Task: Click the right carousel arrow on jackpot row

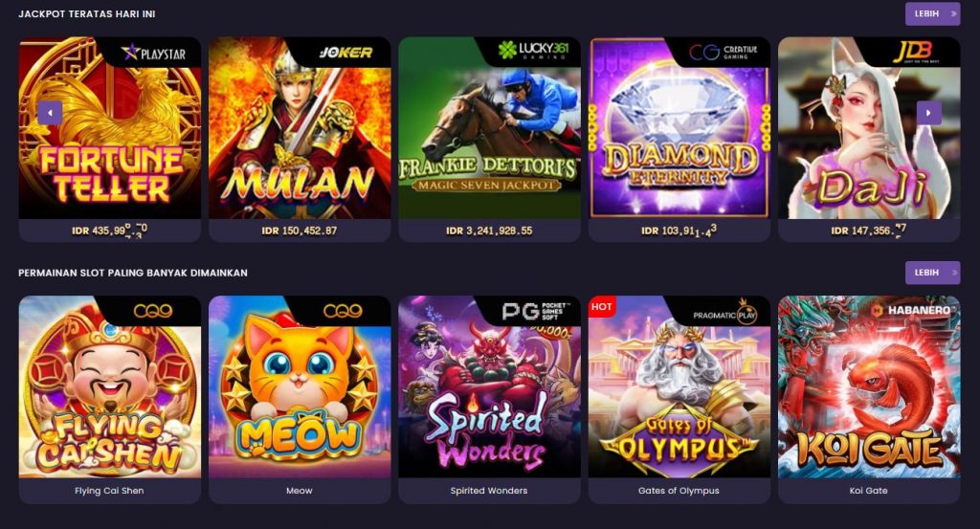Action: click(928, 113)
